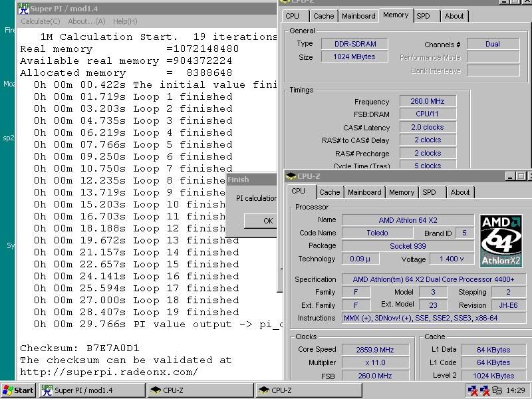Switch to Mainboard tab in upper CPU-Z window
Image resolution: width=532 pixels, height=399 pixels.
click(358, 16)
